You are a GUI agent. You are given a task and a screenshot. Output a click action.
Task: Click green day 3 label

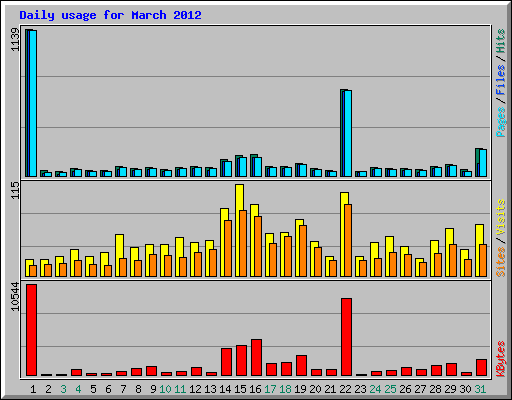[x=63, y=389]
